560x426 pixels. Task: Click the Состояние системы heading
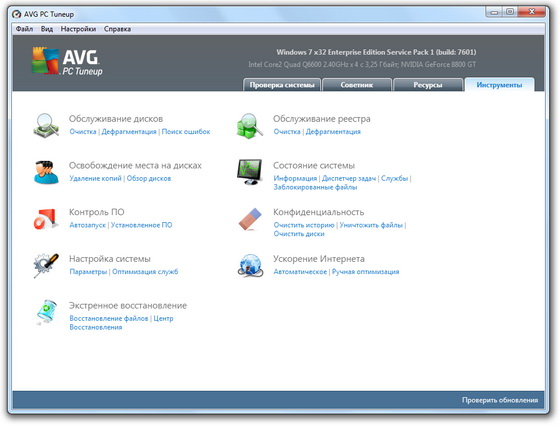coord(314,165)
